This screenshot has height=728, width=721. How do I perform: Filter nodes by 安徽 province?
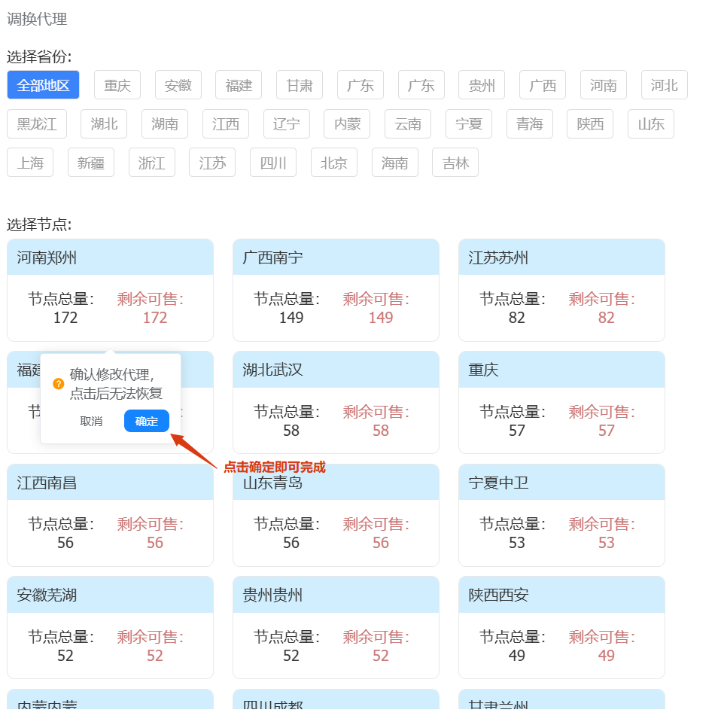pyautogui.click(x=178, y=85)
